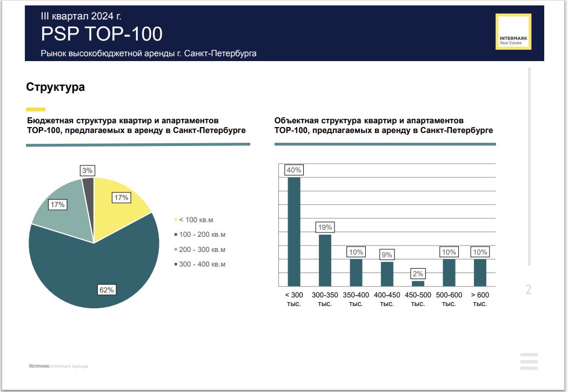Viewport: 568px width, 392px height.
Task: Click the "62%" pie label
Action: 106,290
